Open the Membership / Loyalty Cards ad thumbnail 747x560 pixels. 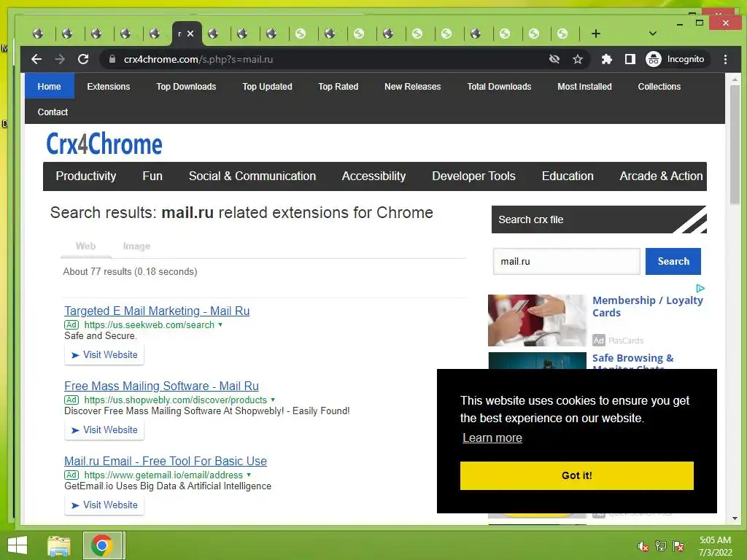537,320
